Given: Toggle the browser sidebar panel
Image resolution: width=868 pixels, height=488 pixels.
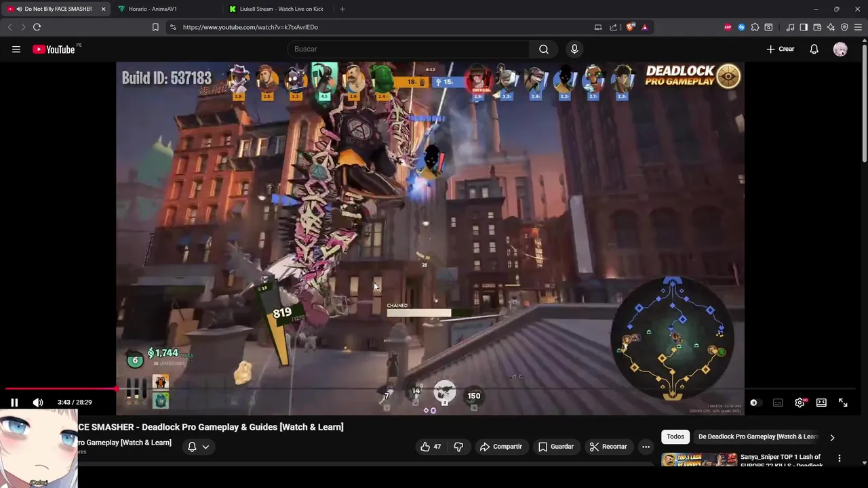Looking at the screenshot, I should point(804,27).
